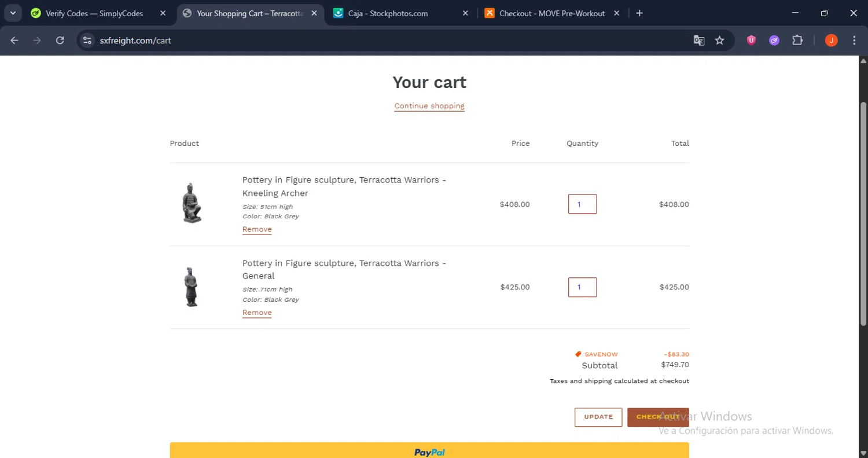Go forward to the next page
The width and height of the screenshot is (868, 458).
(37, 41)
